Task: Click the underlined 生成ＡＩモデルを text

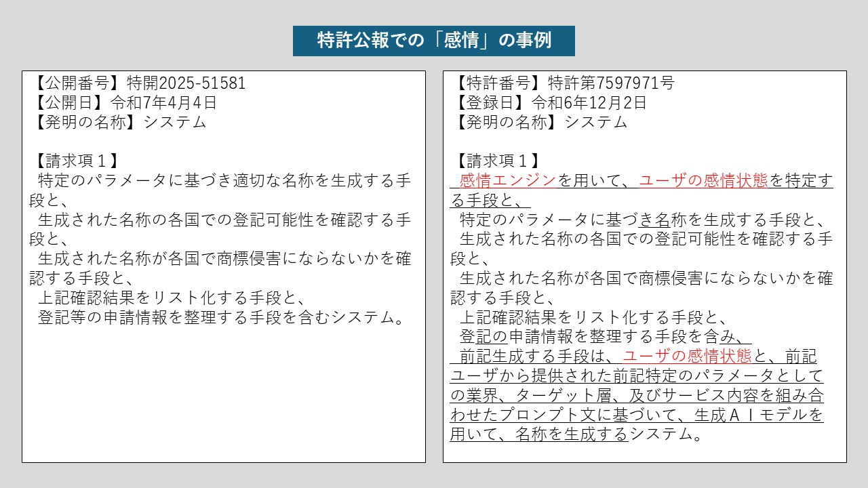Action: pos(759,415)
